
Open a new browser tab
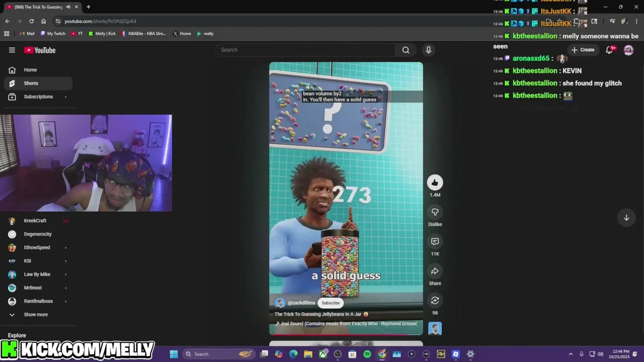click(x=88, y=7)
